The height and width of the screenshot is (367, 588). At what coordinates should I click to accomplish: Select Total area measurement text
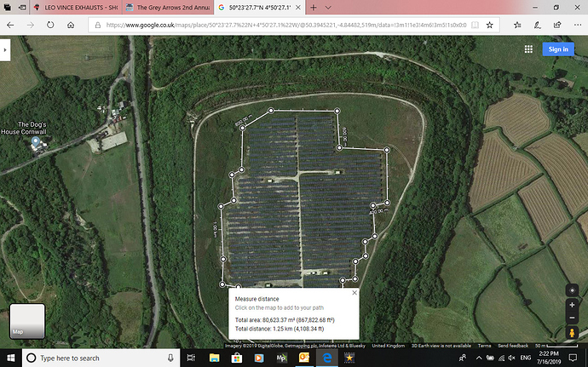click(285, 320)
